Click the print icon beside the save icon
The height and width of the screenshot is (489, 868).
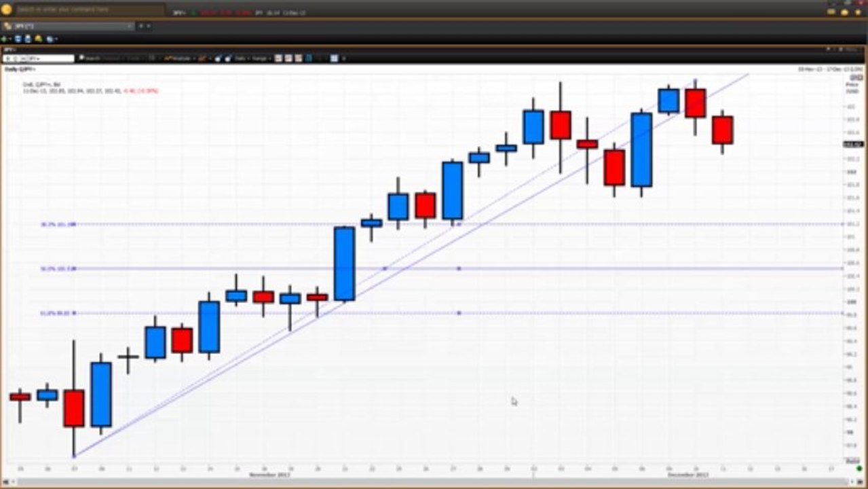tap(28, 39)
